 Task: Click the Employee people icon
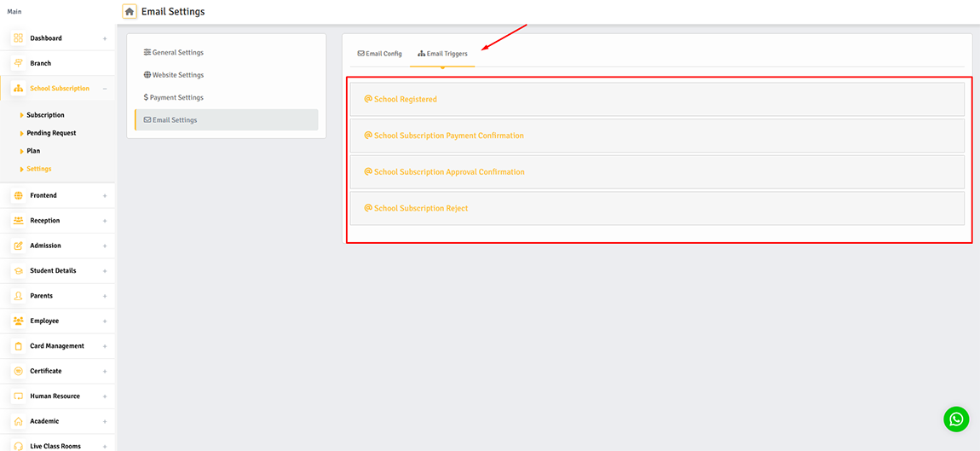point(18,321)
